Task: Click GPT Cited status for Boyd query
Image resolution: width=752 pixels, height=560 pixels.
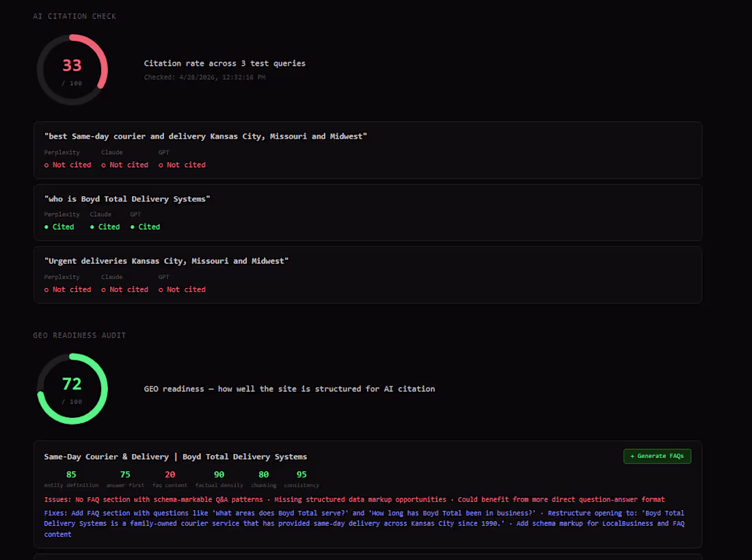Action: 146,227
